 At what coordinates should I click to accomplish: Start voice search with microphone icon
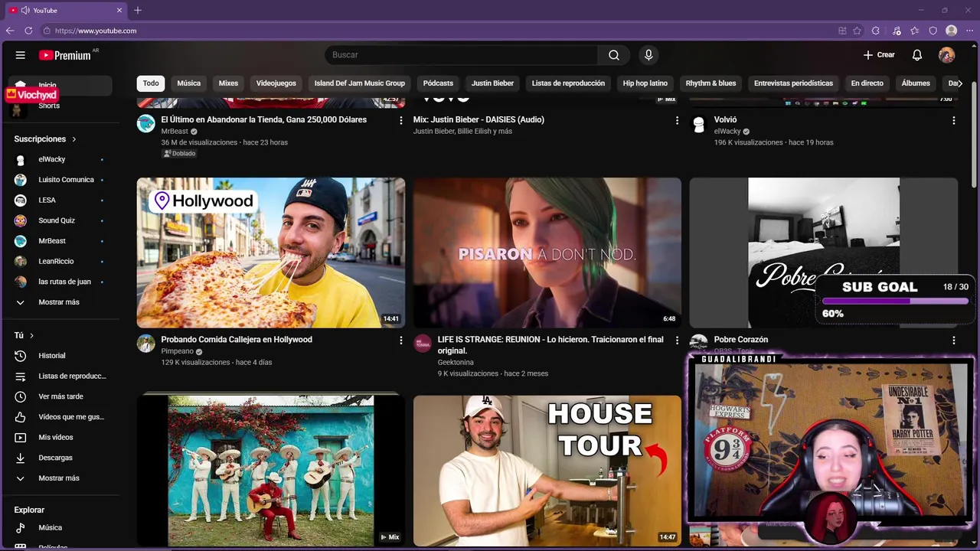coord(648,55)
